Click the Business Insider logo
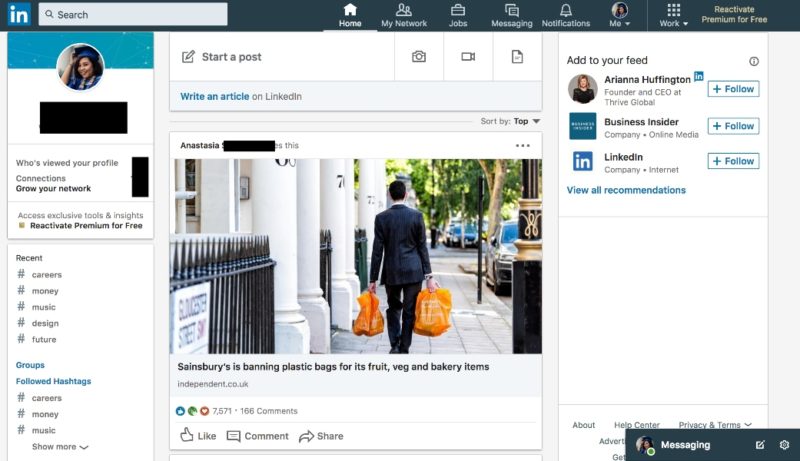Viewport: 800px width, 461px height. 583,126
